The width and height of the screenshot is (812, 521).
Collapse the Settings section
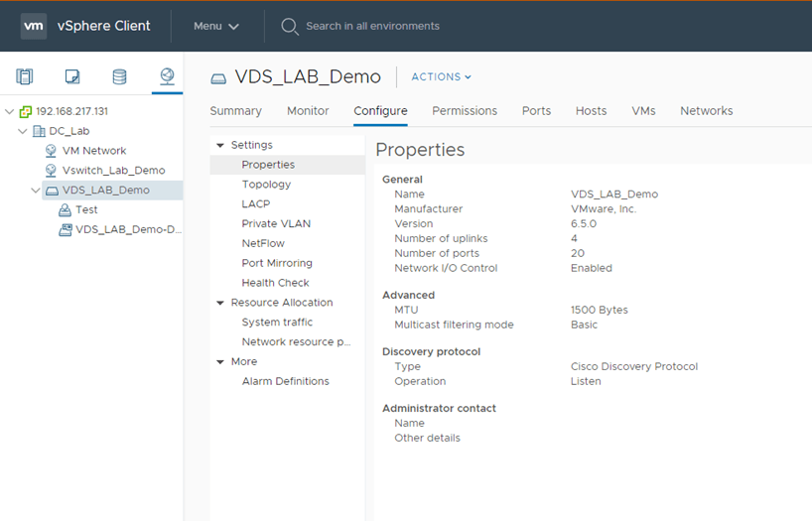(220, 146)
